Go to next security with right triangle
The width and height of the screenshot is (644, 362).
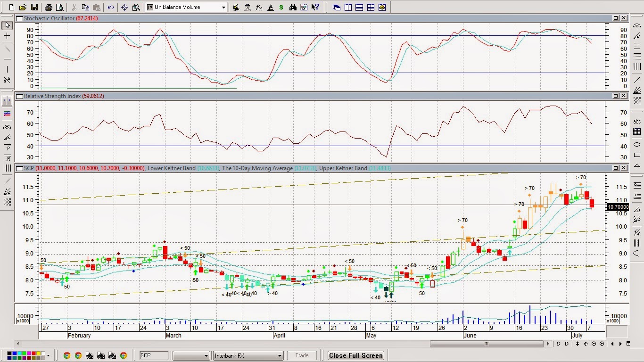620,344
